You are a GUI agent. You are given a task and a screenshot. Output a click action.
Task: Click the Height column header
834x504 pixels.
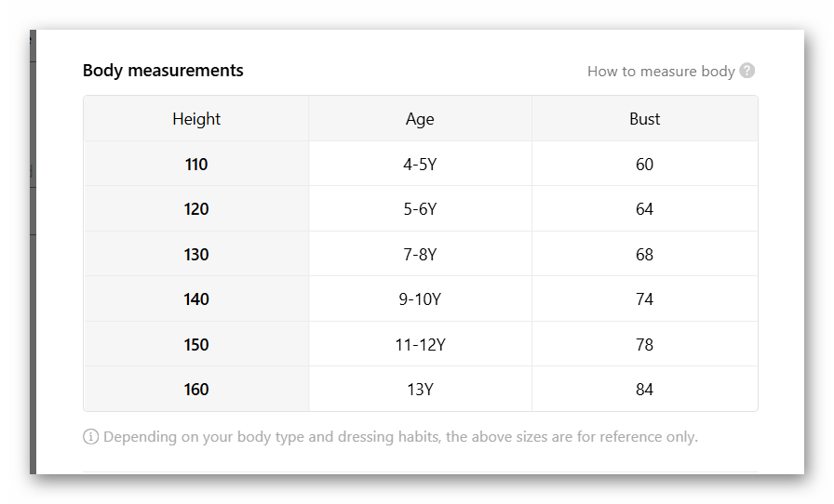tap(196, 119)
